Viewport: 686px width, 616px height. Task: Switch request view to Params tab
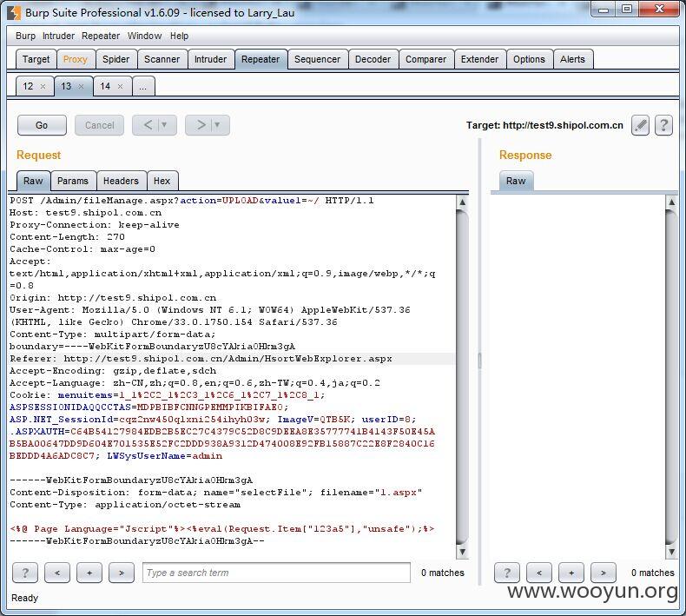coord(73,181)
